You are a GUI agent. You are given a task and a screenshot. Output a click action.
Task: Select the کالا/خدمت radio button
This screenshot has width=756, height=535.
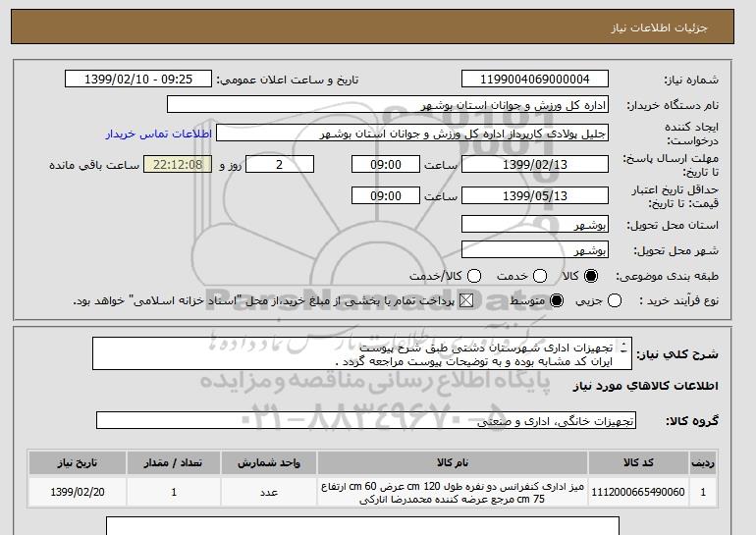click(x=474, y=276)
